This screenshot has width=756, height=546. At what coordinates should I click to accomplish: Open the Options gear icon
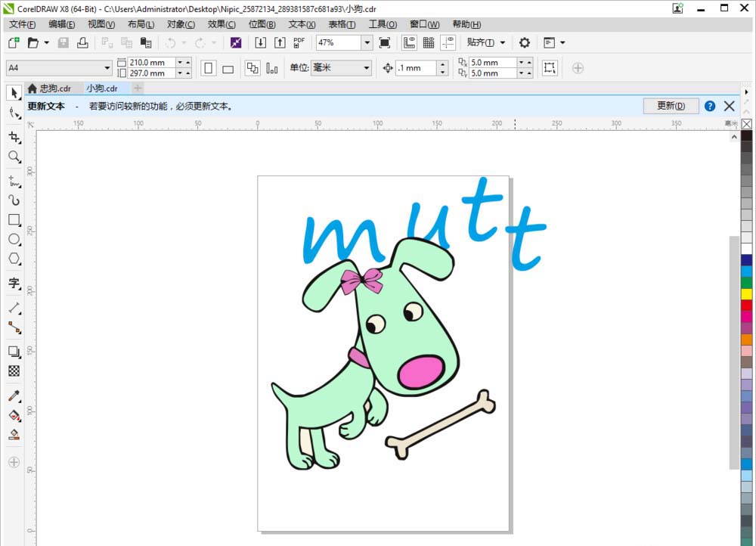524,42
